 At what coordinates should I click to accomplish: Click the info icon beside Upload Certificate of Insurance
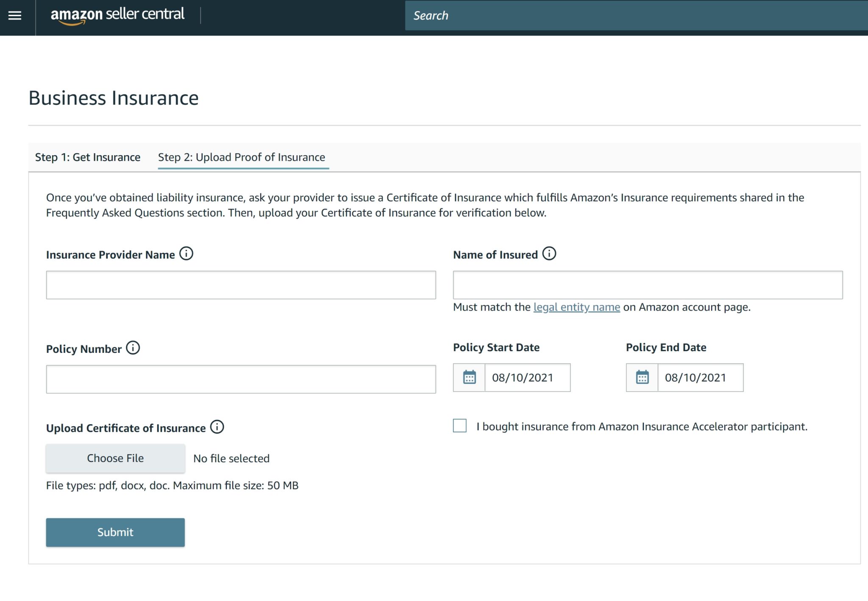point(217,427)
